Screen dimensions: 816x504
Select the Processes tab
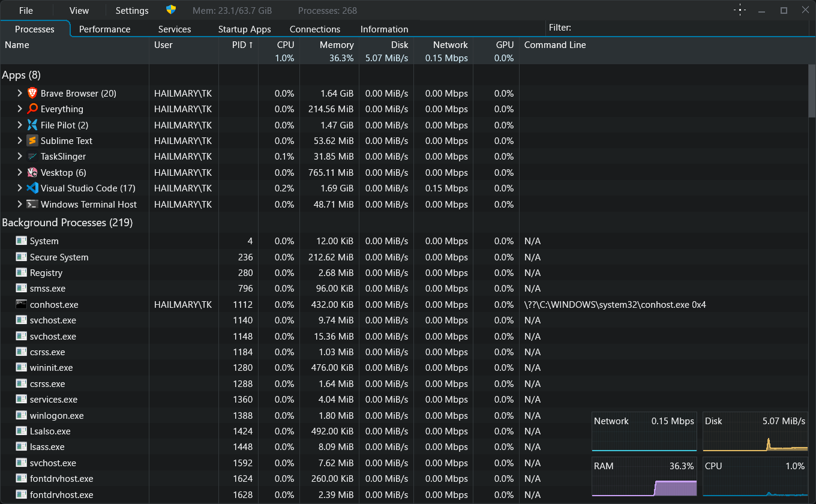(35, 29)
